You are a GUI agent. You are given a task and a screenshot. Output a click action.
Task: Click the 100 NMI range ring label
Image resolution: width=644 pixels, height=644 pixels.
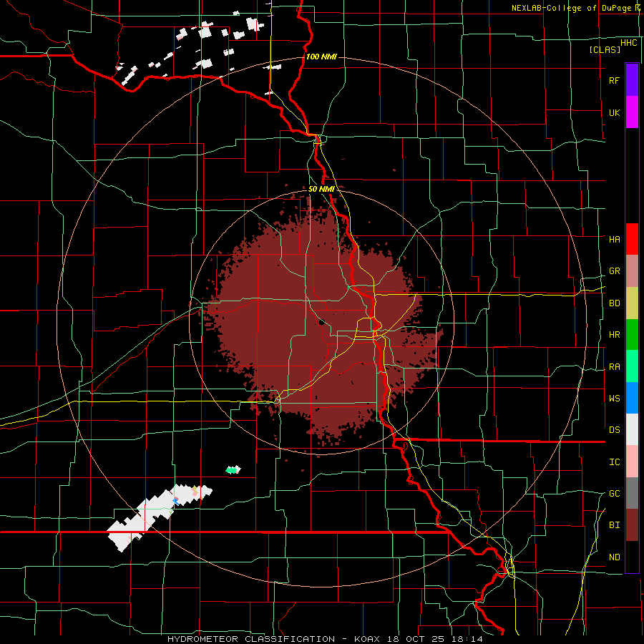pyautogui.click(x=321, y=57)
